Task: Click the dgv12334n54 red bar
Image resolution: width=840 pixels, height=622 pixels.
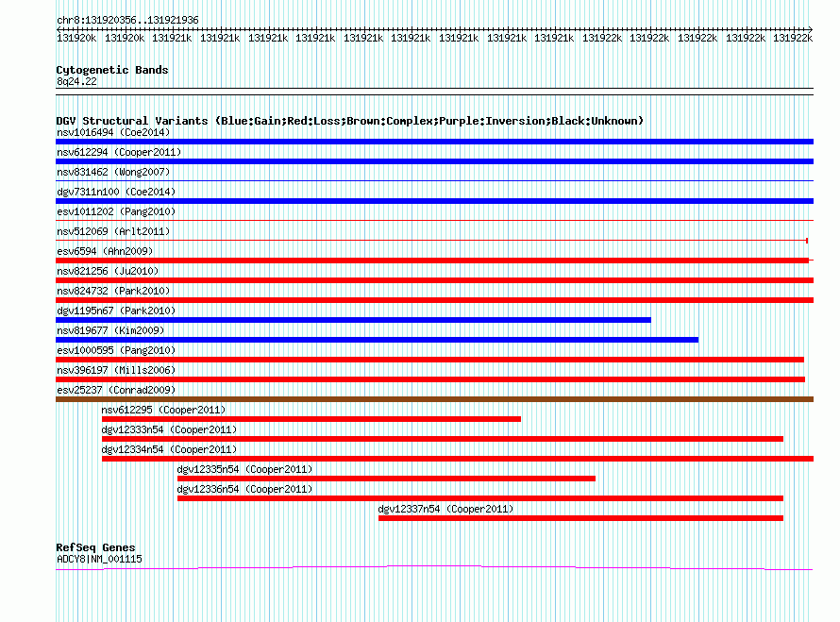Action: pos(458,459)
